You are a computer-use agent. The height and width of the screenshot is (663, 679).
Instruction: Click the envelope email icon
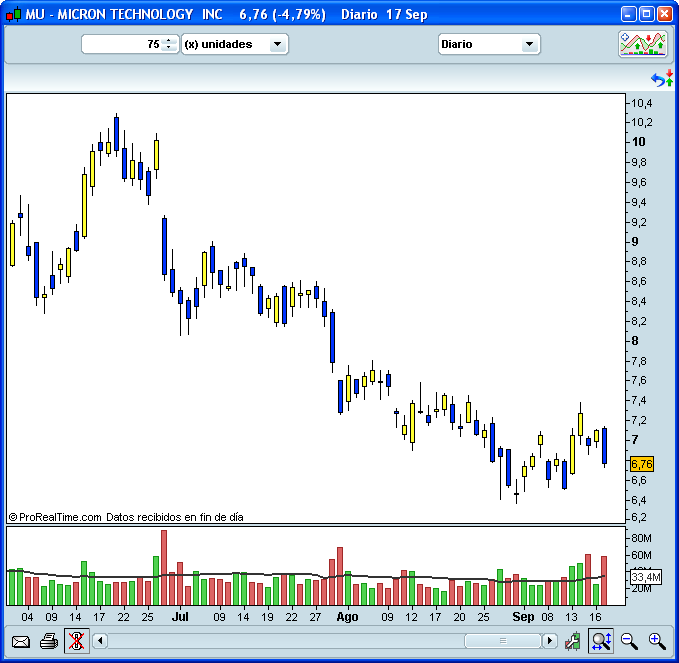point(20,641)
